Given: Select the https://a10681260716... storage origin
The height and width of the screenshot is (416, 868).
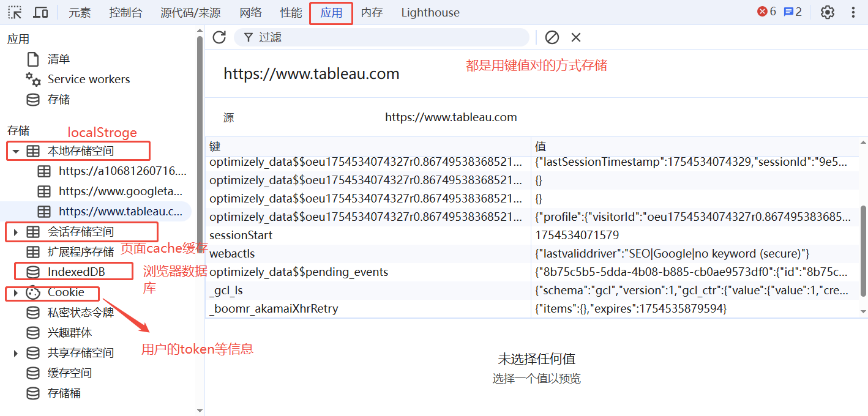Looking at the screenshot, I should click(x=122, y=171).
